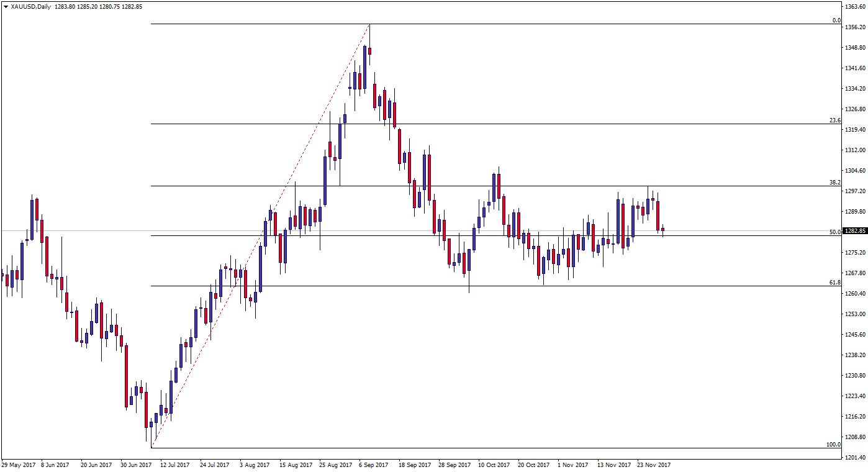Click the 10 Oct 2017 date label
Image resolution: width=868 pixels, height=472 pixels.
coord(494,465)
